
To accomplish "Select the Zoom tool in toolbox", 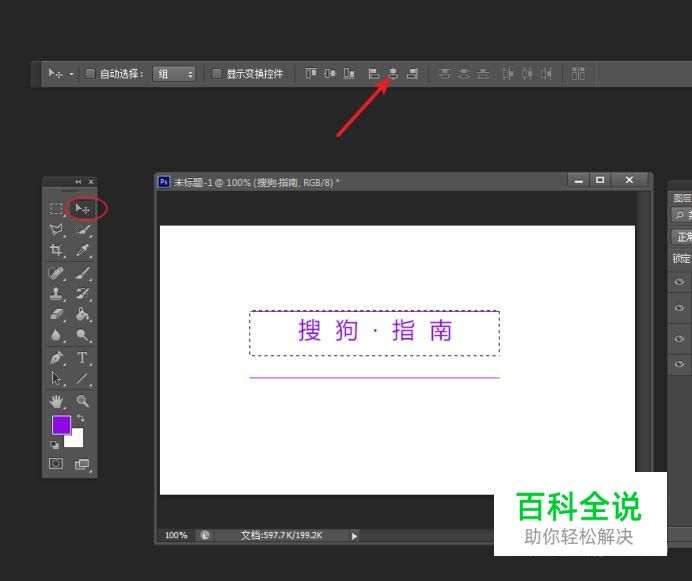I will [x=83, y=401].
